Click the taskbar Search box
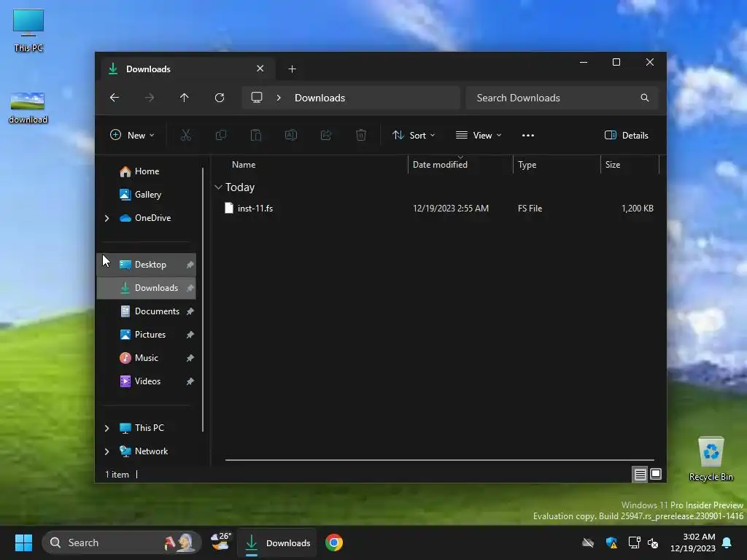This screenshot has height=560, width=747. 122,542
